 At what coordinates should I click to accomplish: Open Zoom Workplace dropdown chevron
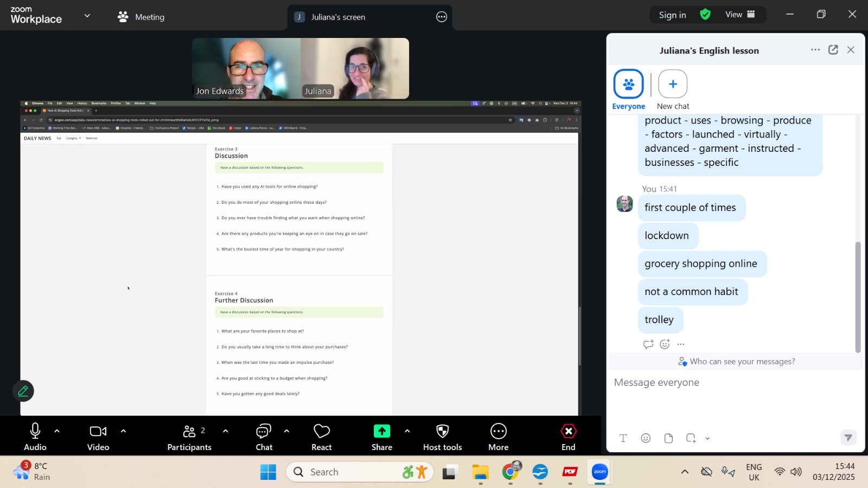(x=87, y=16)
